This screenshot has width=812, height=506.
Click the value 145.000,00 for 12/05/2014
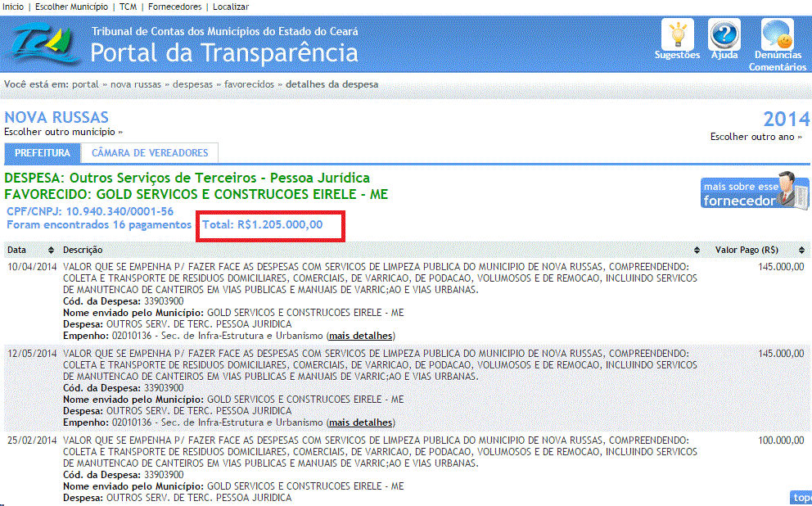[781, 354]
